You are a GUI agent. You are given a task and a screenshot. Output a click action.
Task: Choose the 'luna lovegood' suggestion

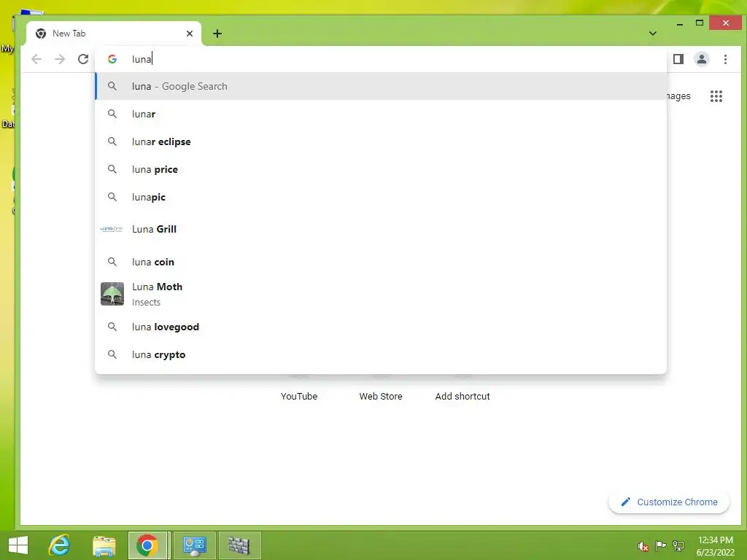point(381,327)
